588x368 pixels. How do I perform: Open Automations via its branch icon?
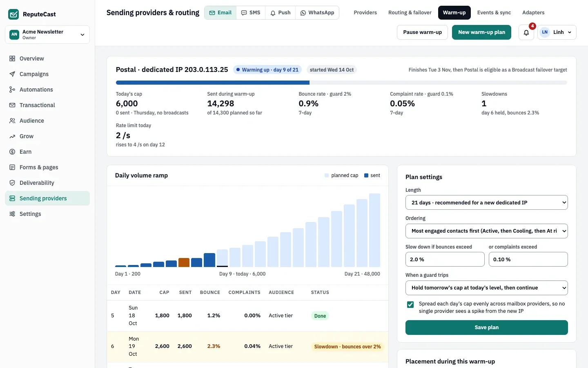coord(12,90)
